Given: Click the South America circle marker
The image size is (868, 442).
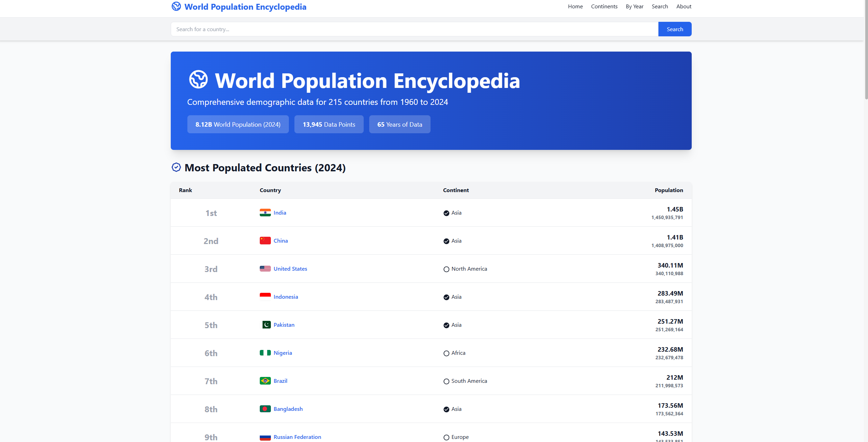Looking at the screenshot, I should click(x=446, y=381).
